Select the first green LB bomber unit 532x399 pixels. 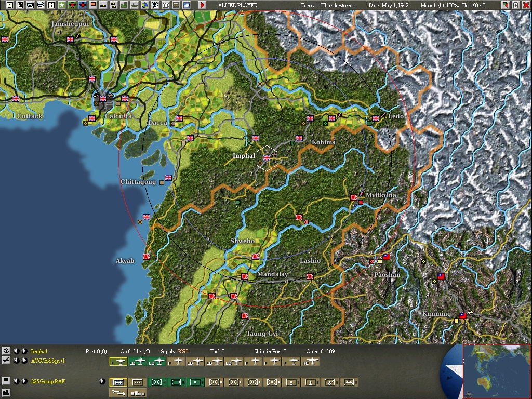point(137,362)
